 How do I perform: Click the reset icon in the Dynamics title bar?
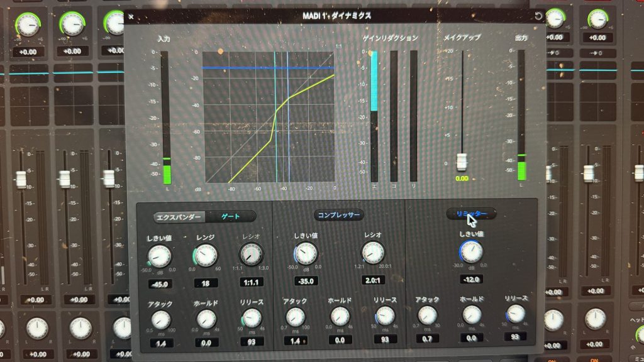click(538, 16)
